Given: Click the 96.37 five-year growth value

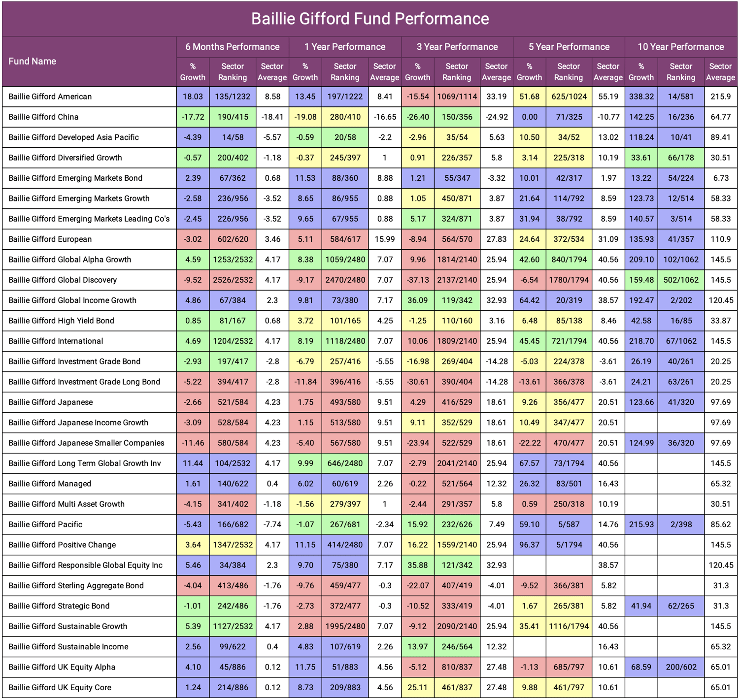Looking at the screenshot, I should [530, 545].
